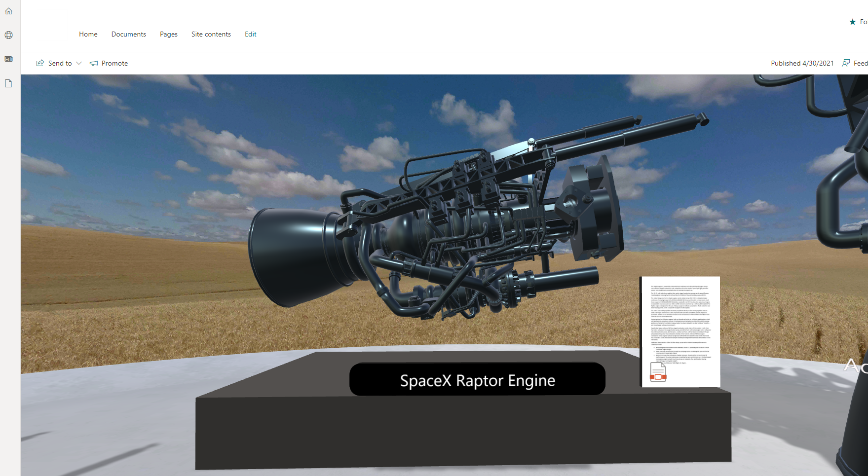Open the globe My sites icon

(8, 35)
